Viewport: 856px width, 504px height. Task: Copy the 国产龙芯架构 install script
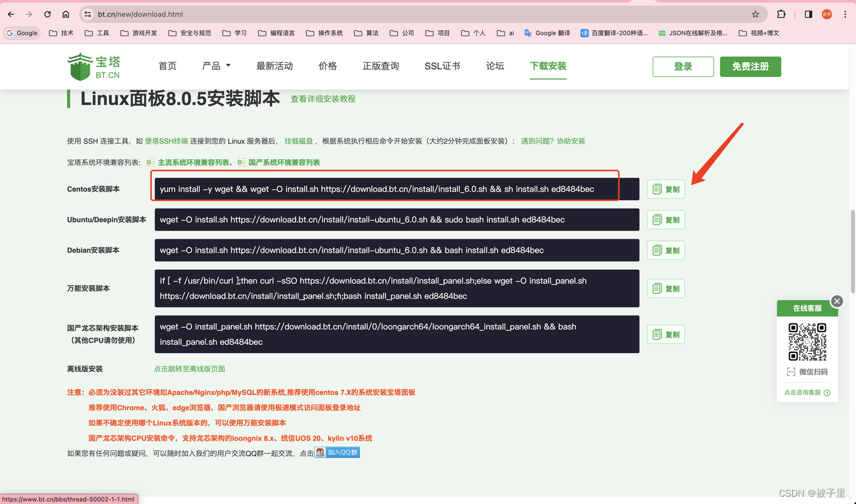pyautogui.click(x=665, y=334)
